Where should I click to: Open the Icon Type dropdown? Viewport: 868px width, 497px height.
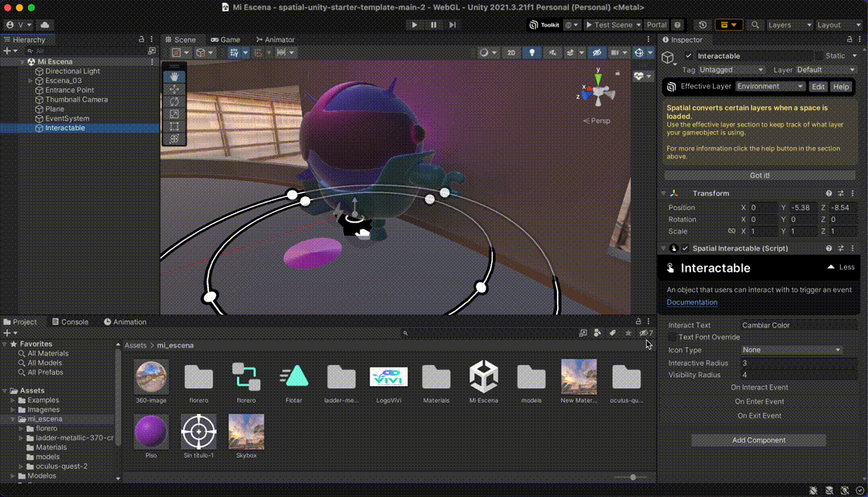[792, 351]
